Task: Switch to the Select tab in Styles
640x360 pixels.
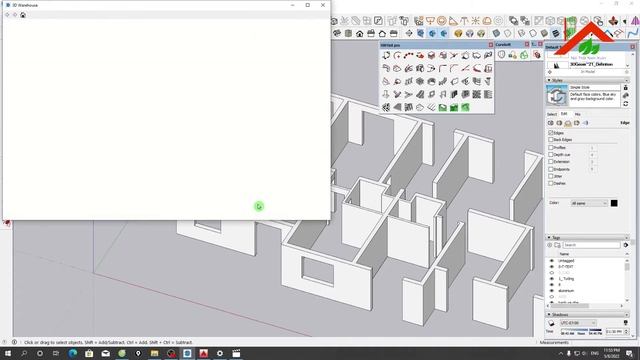Action: [x=551, y=114]
